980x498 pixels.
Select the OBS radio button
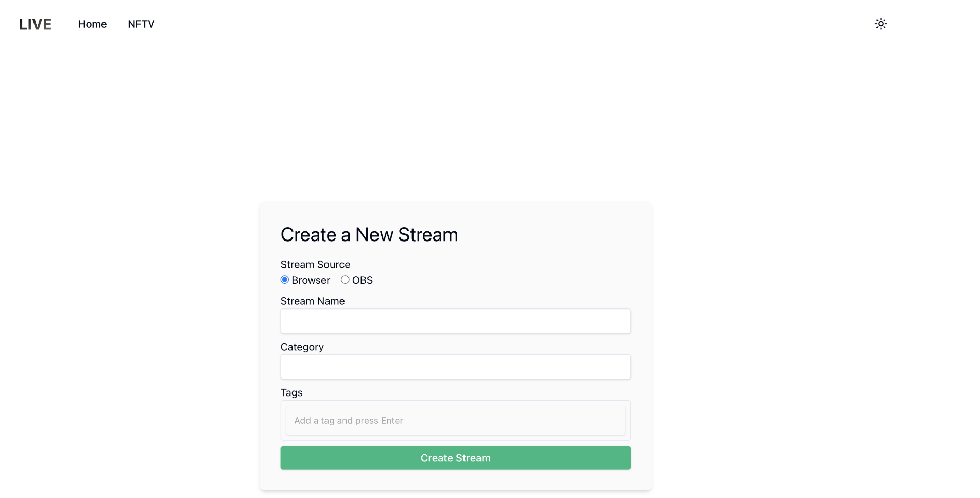(x=345, y=280)
